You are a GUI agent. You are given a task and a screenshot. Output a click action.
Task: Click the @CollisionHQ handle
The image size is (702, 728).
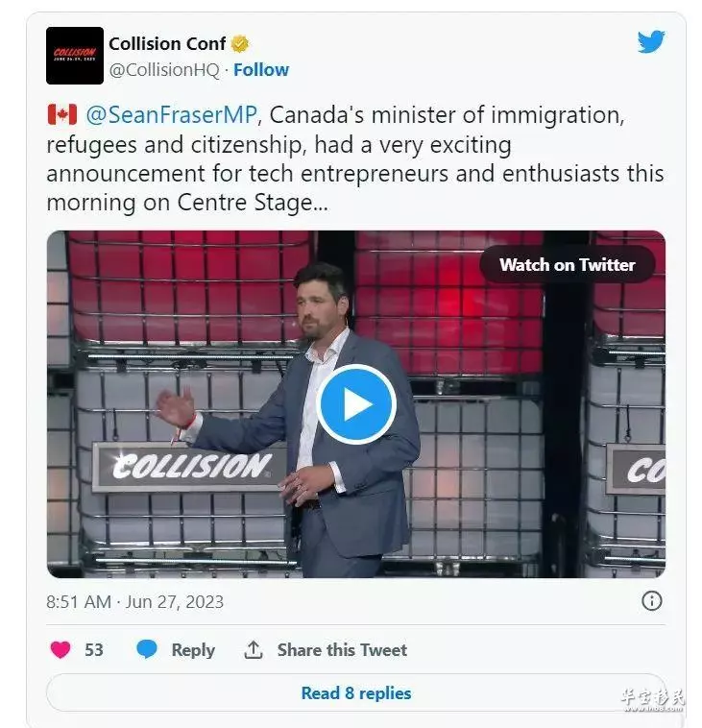pos(164,70)
